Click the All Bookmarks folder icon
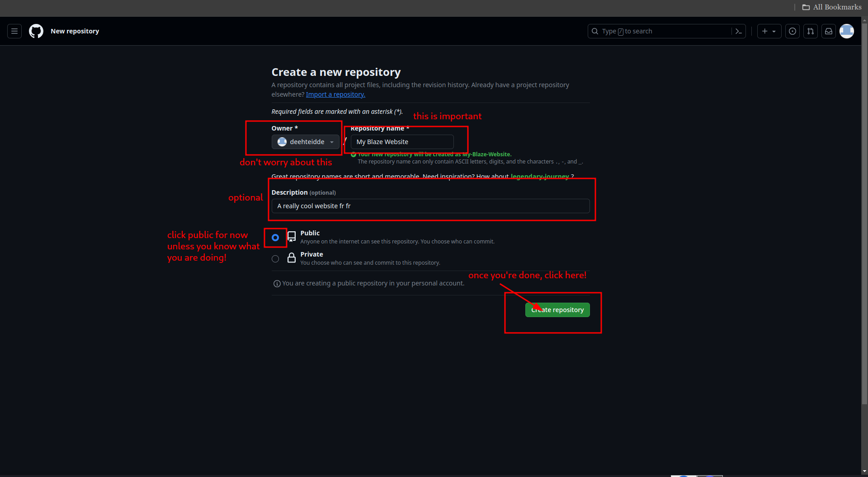The height and width of the screenshot is (477, 868). pyautogui.click(x=806, y=7)
